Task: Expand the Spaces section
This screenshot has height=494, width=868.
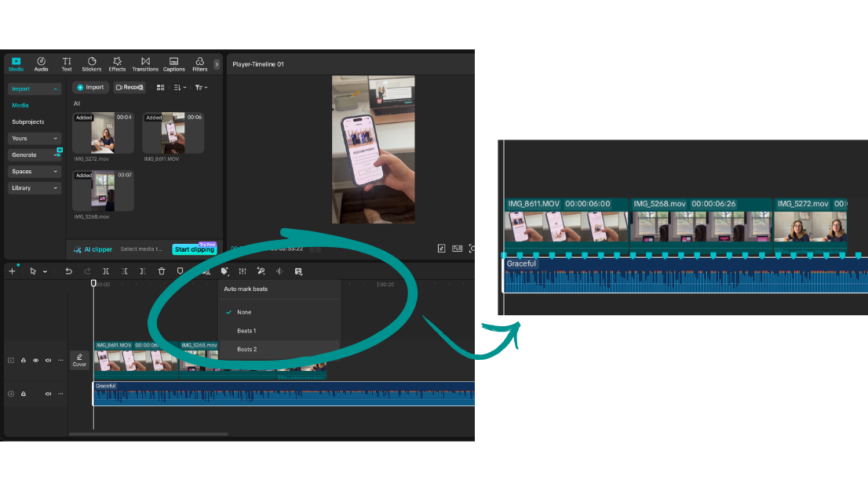Action: click(x=35, y=172)
